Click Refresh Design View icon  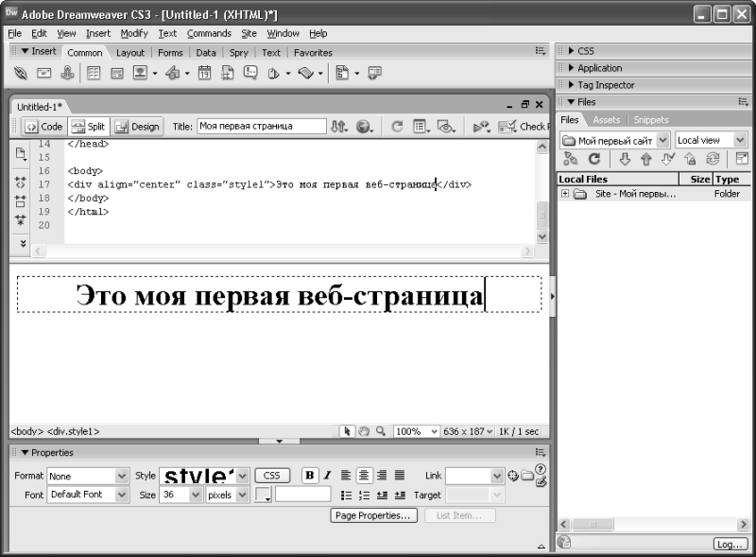397,126
